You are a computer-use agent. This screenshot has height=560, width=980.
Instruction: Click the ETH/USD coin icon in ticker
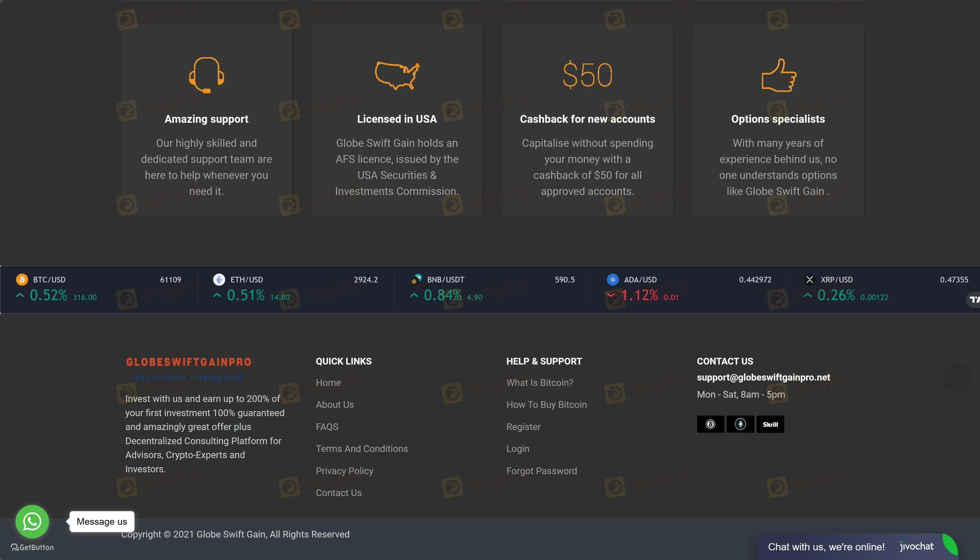[219, 280]
